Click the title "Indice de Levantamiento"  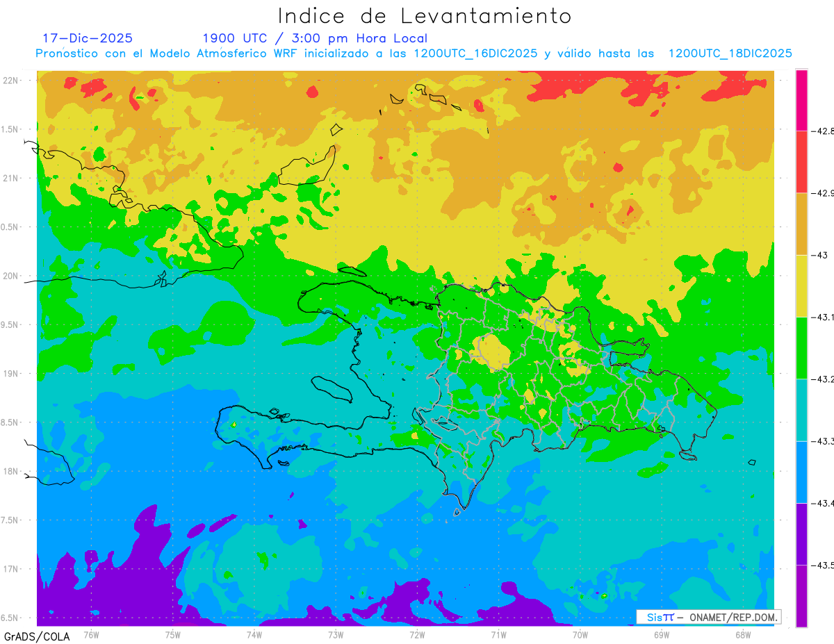pyautogui.click(x=425, y=16)
